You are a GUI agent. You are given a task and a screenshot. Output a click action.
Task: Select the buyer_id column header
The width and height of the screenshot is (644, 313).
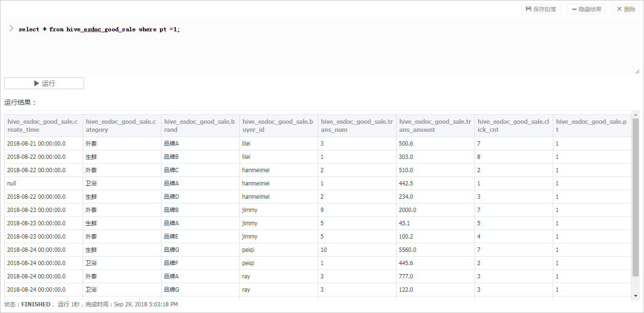pyautogui.click(x=278, y=126)
